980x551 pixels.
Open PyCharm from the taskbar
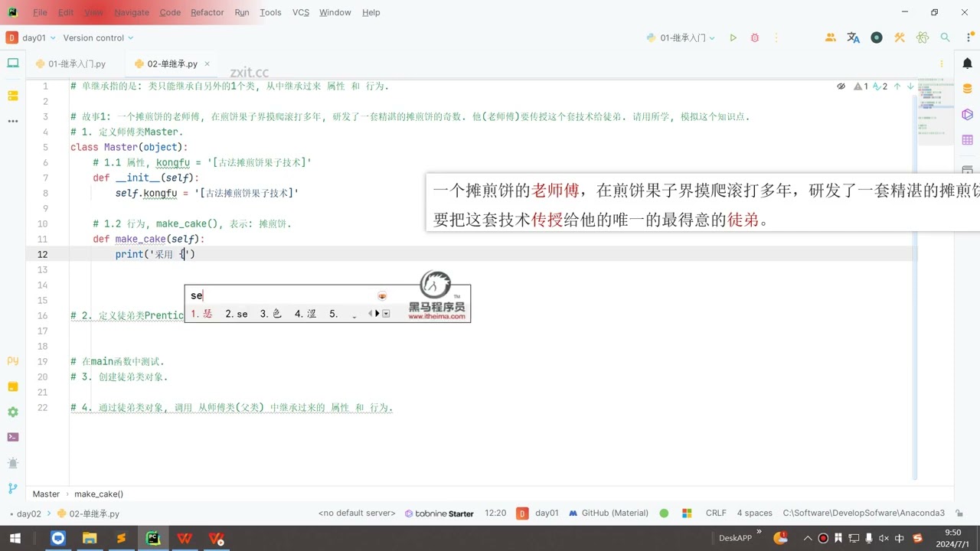pyautogui.click(x=153, y=538)
